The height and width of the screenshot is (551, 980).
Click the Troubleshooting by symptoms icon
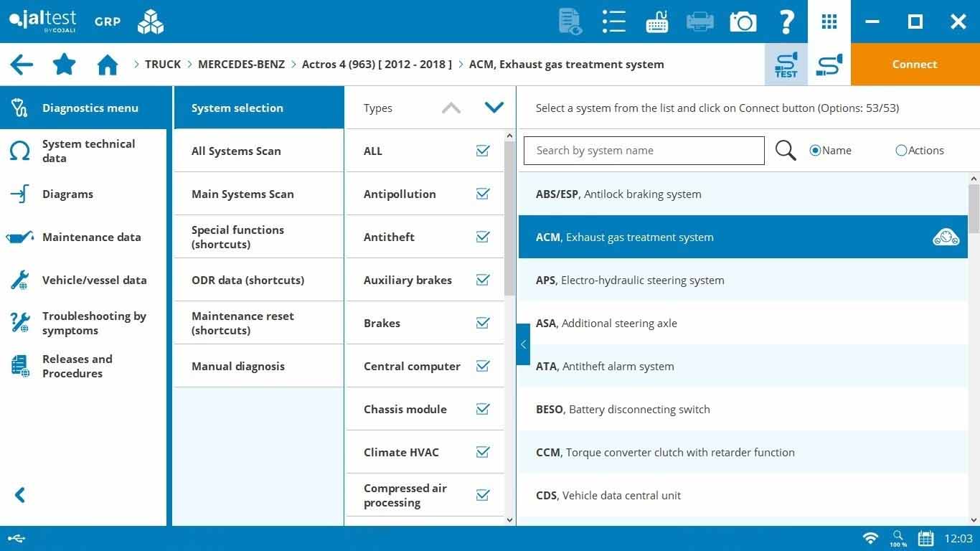click(20, 323)
